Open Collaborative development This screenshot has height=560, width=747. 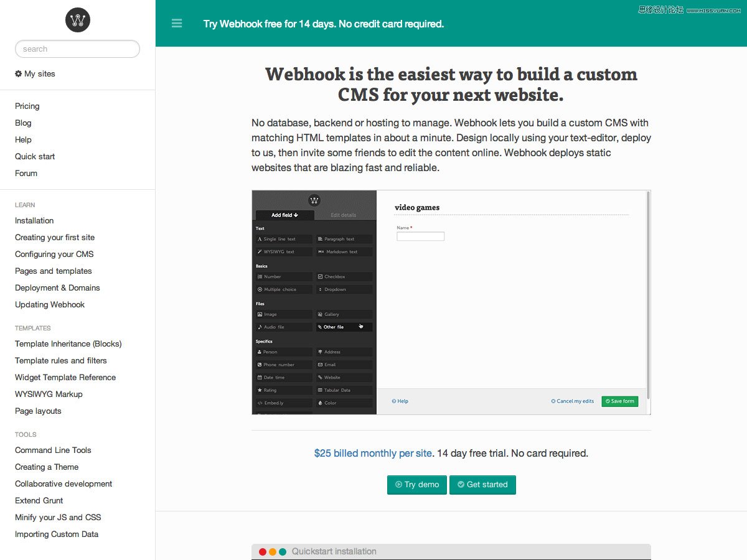click(x=63, y=484)
